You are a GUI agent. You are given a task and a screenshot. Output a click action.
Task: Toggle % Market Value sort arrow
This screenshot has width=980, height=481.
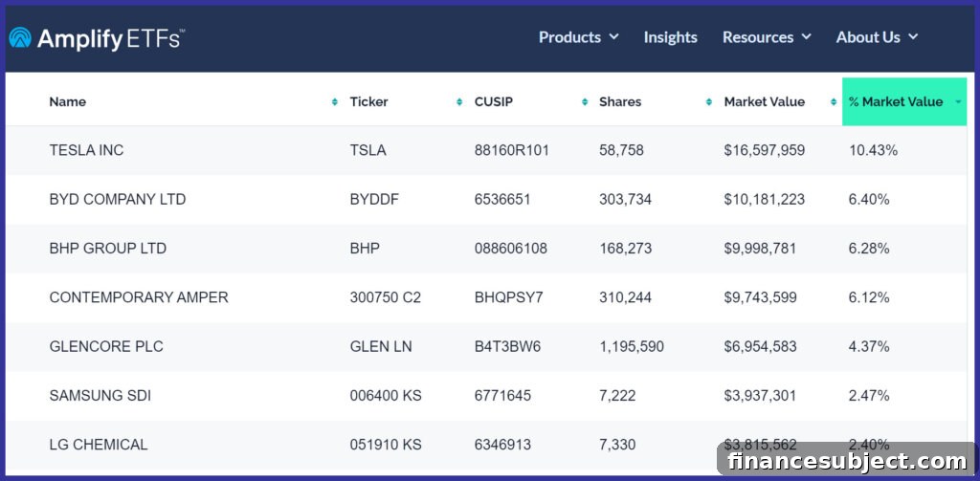coord(958,101)
